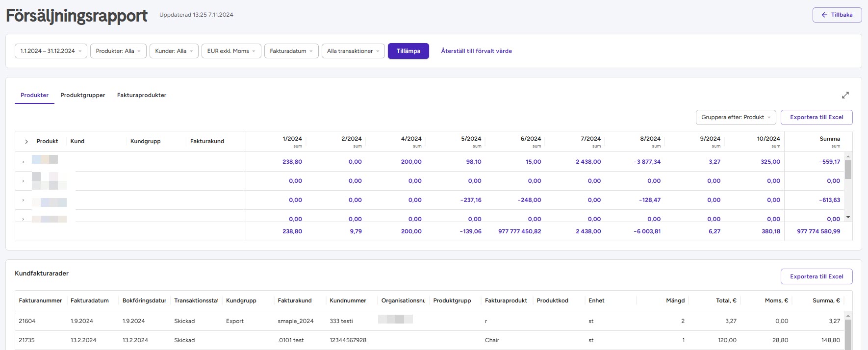Open the Alla transaktioner dropdown
The height and width of the screenshot is (350, 868).
(353, 51)
